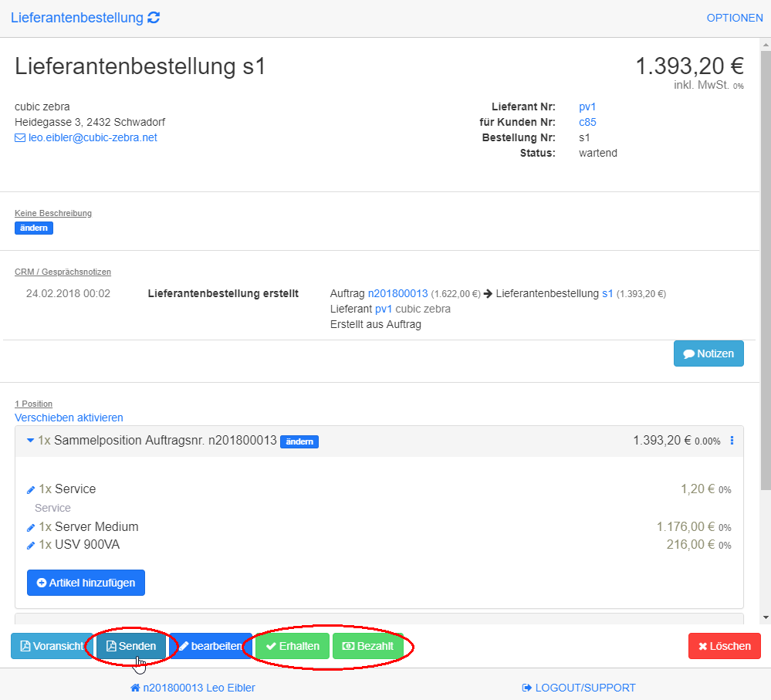
Task: Mark order as Erhalten
Action: click(x=293, y=646)
